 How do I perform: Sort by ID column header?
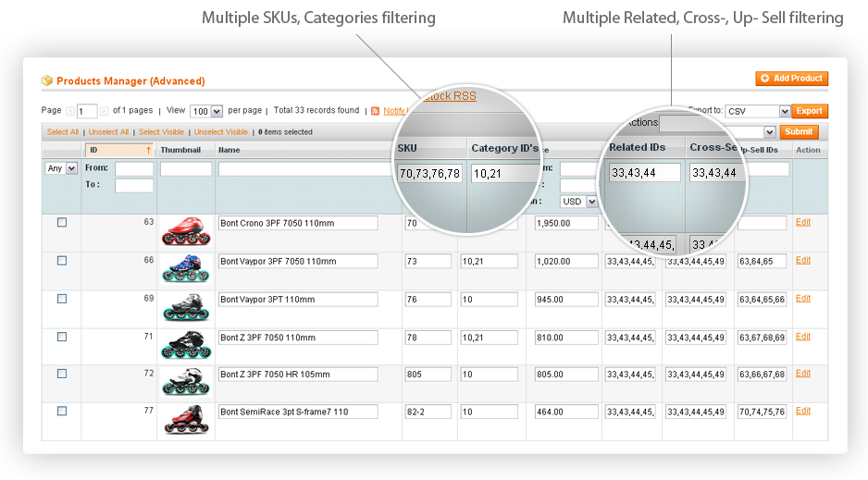click(118, 150)
